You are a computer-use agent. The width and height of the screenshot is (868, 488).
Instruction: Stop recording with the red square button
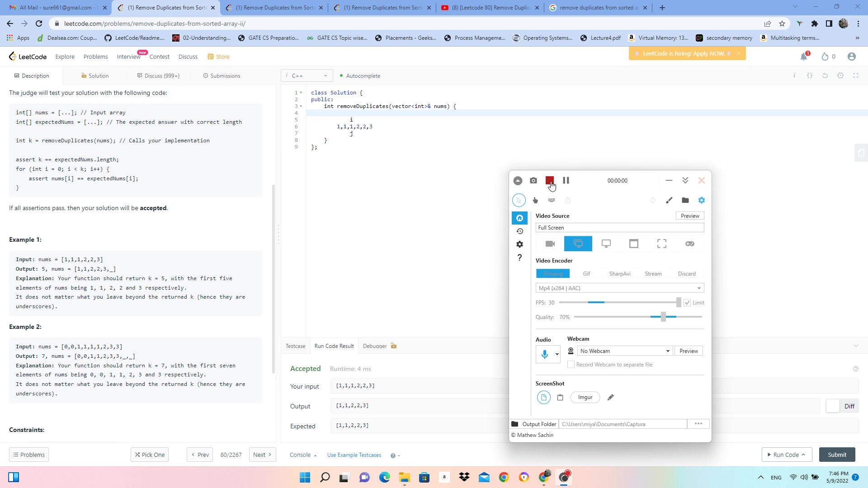pyautogui.click(x=549, y=180)
